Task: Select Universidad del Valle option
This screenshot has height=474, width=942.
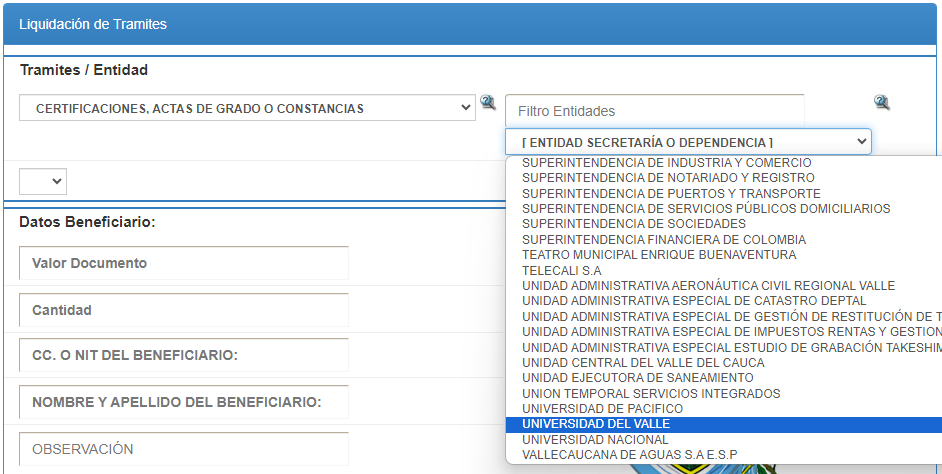Action: [x=596, y=424]
